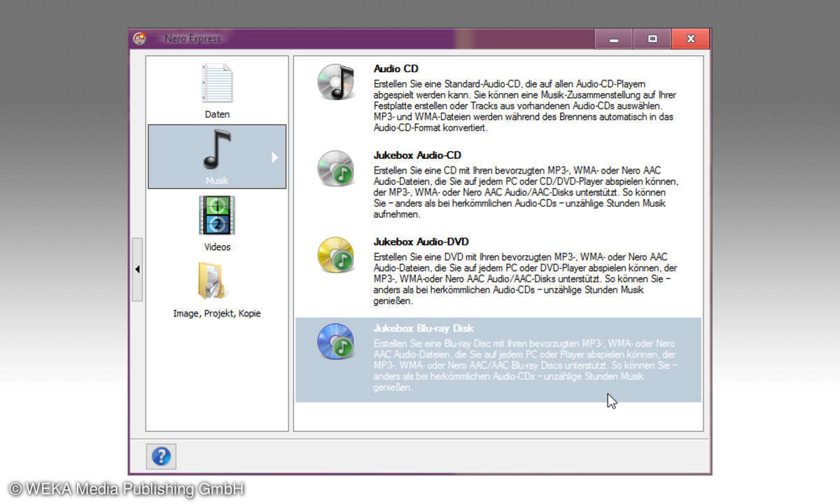Switch to the Videos label
Image resolution: width=840 pixels, height=504 pixels.
[x=217, y=247]
